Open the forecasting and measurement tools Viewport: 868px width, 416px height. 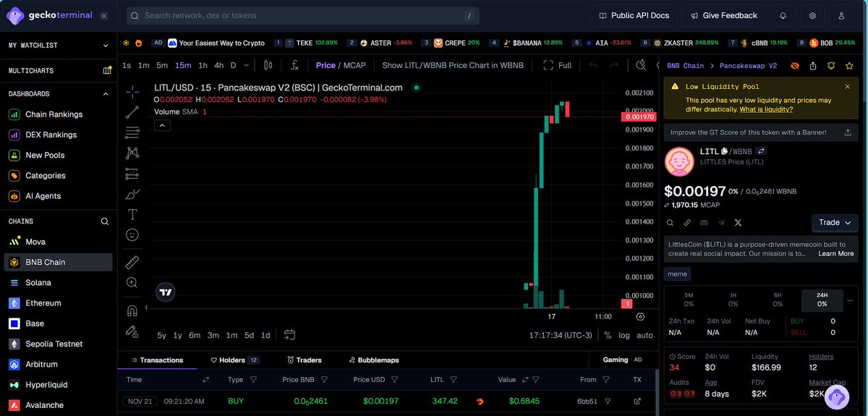pyautogui.click(x=132, y=174)
